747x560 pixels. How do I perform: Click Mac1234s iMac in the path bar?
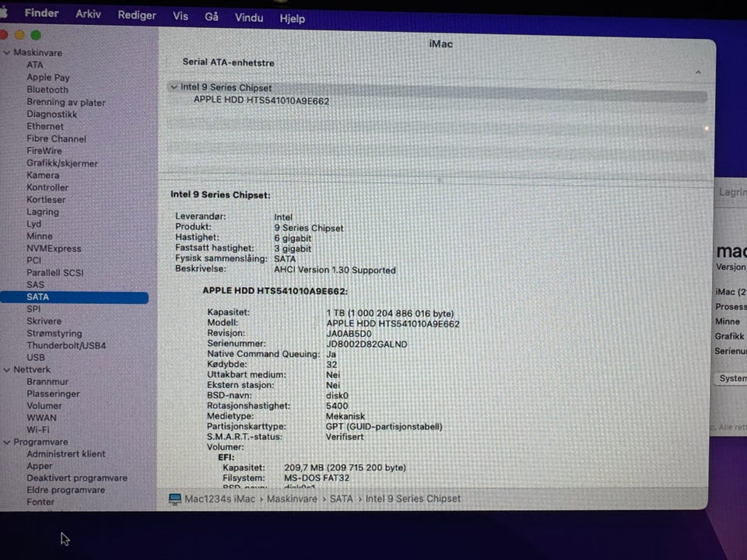tap(219, 499)
